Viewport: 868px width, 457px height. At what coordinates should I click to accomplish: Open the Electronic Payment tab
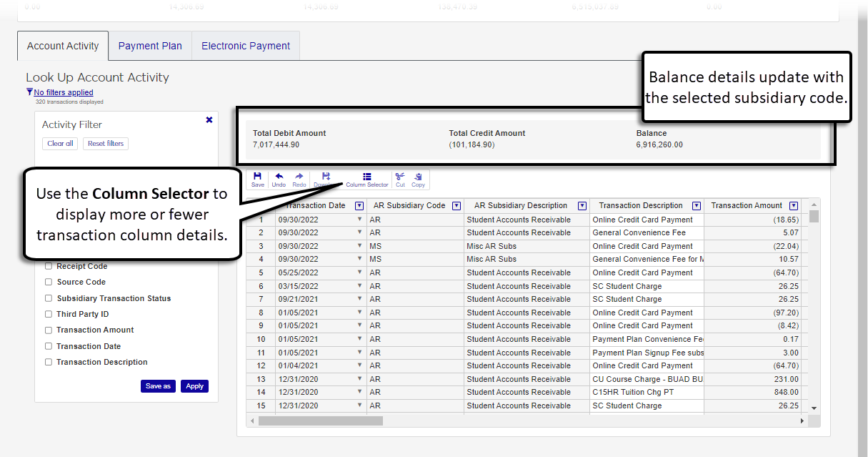pos(246,46)
